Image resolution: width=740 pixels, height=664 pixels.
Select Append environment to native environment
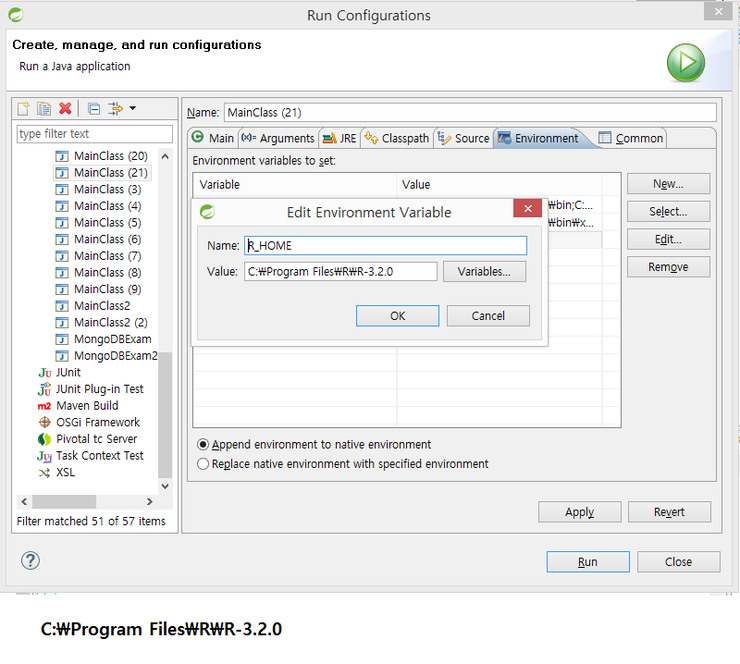(204, 445)
